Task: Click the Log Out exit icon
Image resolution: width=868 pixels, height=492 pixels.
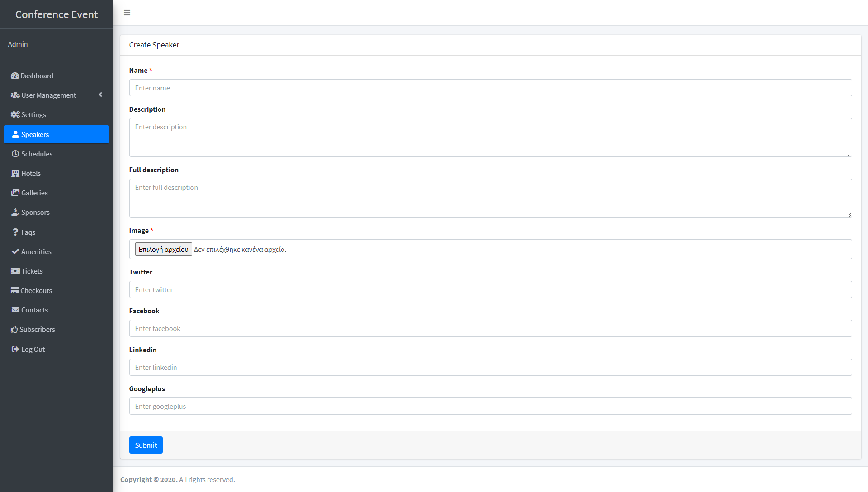Action: click(15, 350)
